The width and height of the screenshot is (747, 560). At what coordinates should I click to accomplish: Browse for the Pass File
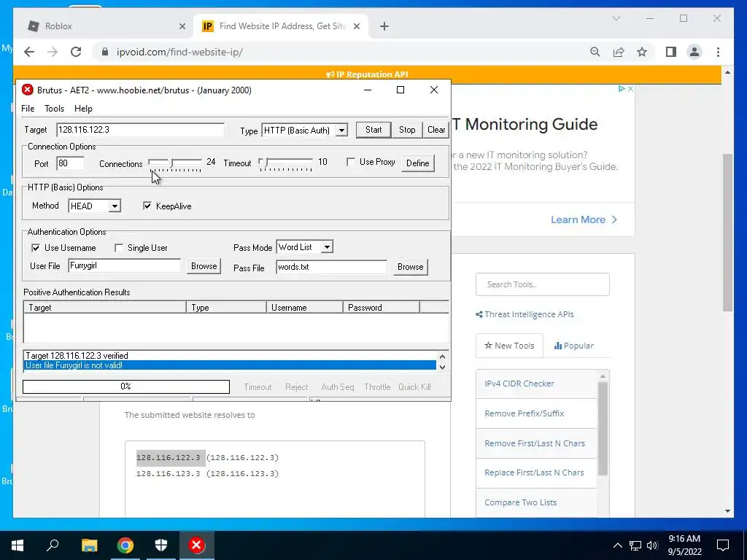click(x=410, y=267)
